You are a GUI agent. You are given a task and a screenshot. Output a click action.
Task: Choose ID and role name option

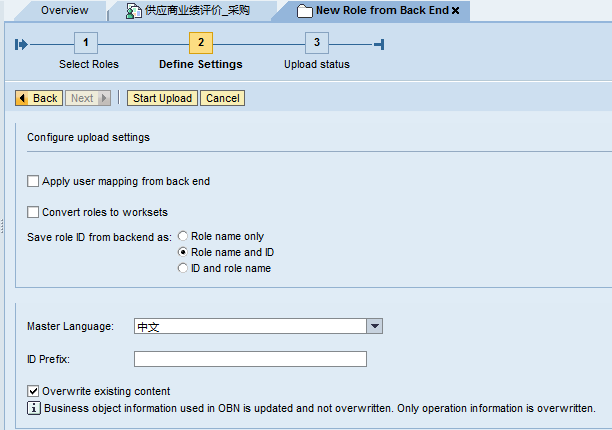[183, 268]
